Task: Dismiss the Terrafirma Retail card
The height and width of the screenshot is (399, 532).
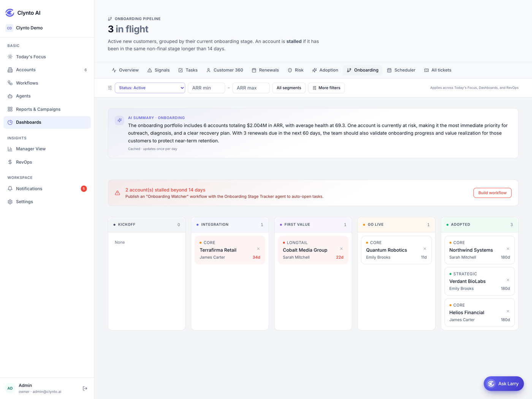Action: pos(258,249)
